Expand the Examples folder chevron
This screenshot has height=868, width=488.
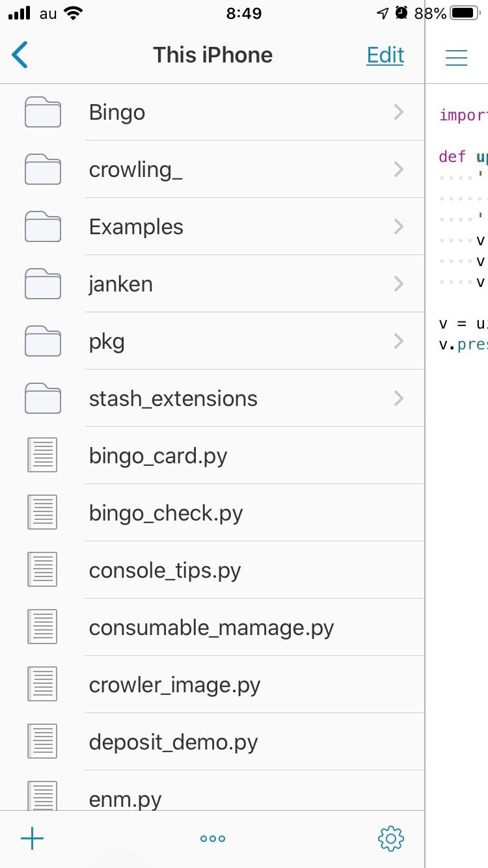click(399, 227)
